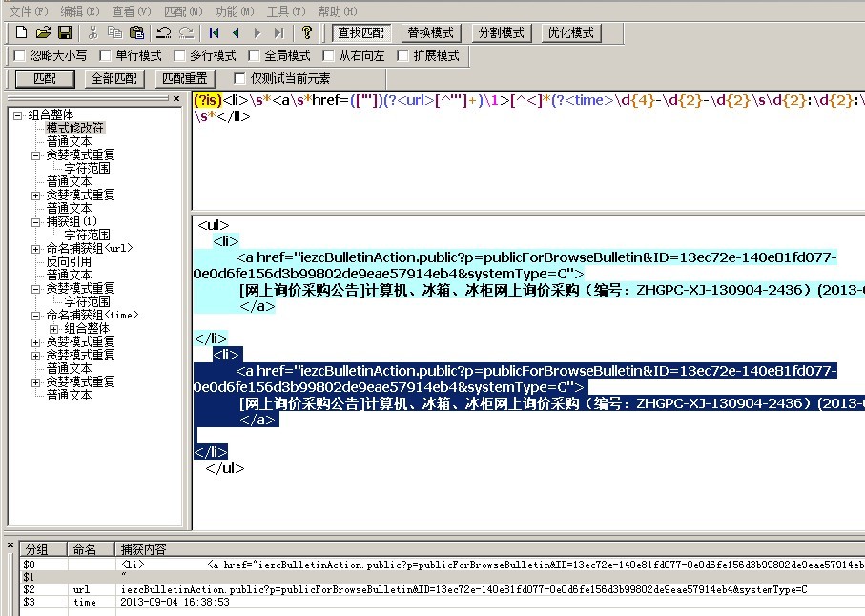Open the 匹配(M) menu

point(183,11)
